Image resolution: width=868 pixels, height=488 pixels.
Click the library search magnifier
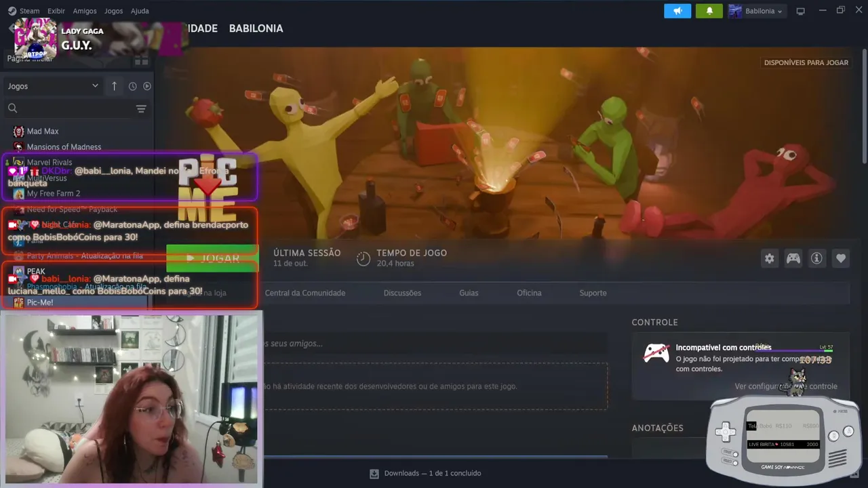point(12,108)
